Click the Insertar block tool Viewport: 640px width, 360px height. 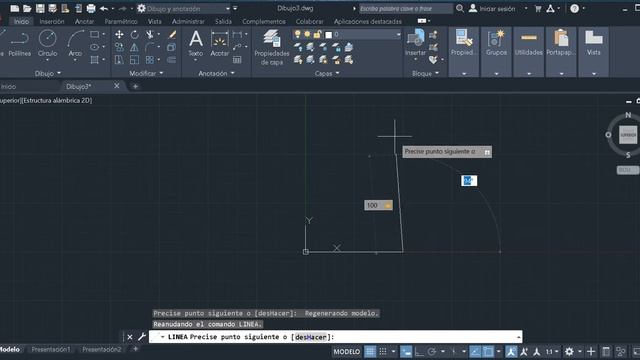click(x=416, y=42)
